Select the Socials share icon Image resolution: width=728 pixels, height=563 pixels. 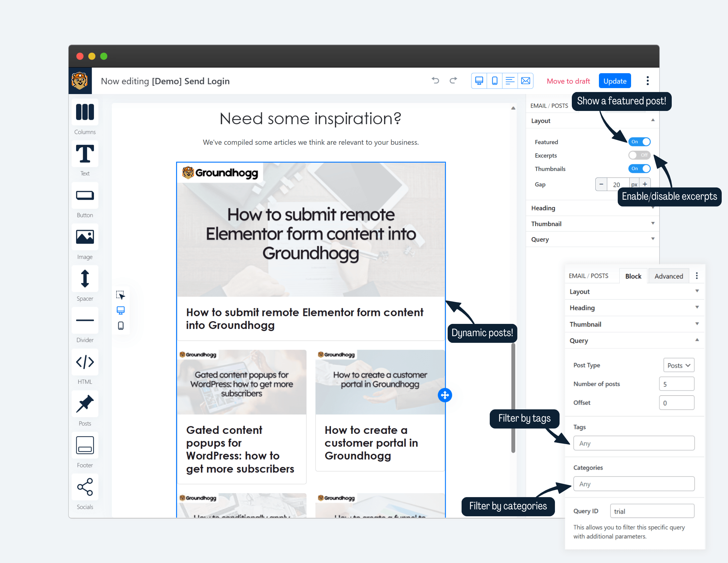point(85,487)
